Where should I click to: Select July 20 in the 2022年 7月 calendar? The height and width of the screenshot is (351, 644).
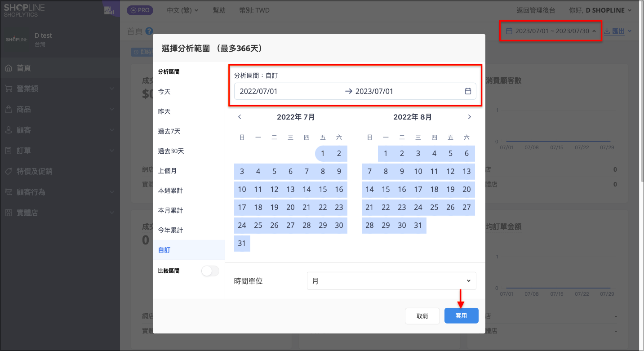click(x=291, y=207)
